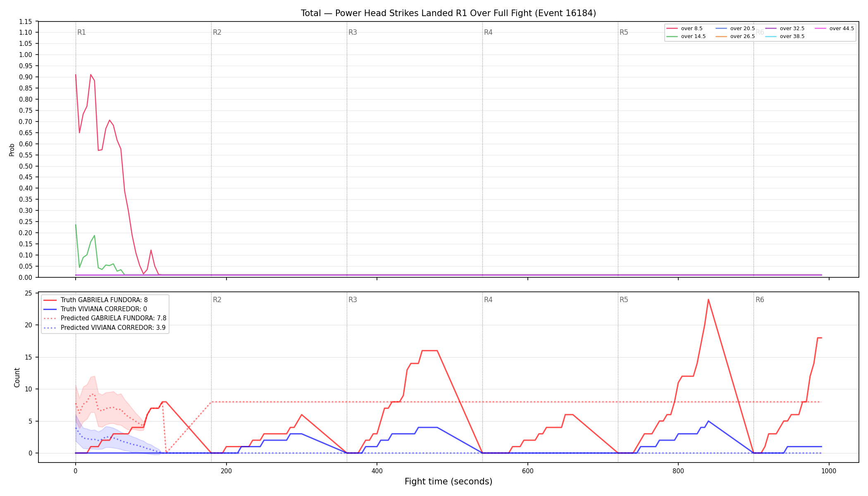Click the R4 round label in count chart
Screen dimensions: 868x496
click(488, 300)
